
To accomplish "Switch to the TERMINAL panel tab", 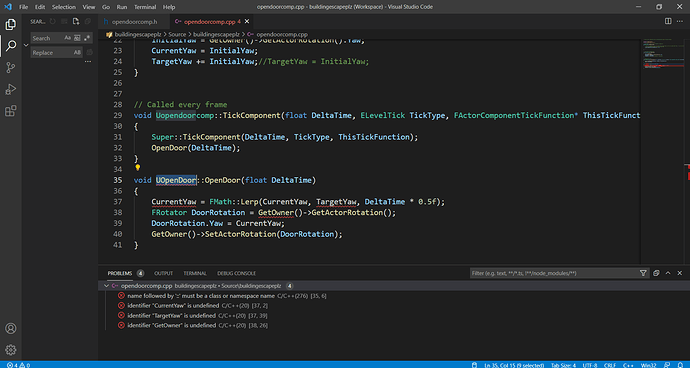I will coord(195,273).
